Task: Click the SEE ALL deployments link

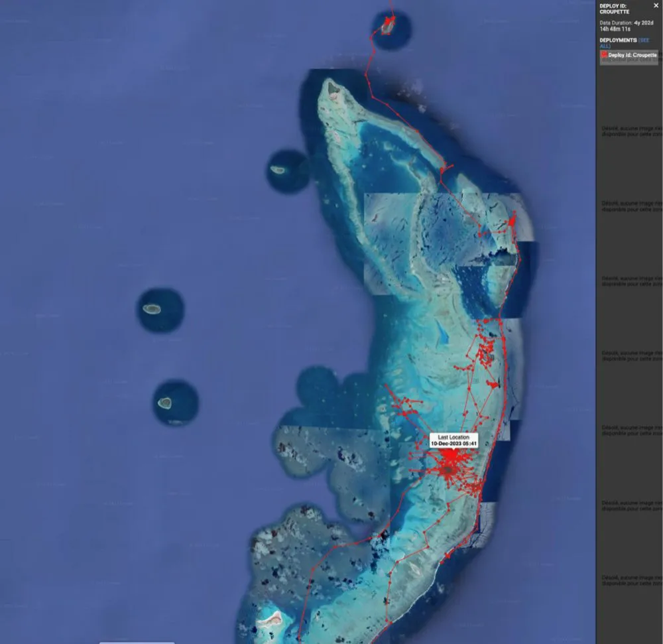Action: (643, 40)
